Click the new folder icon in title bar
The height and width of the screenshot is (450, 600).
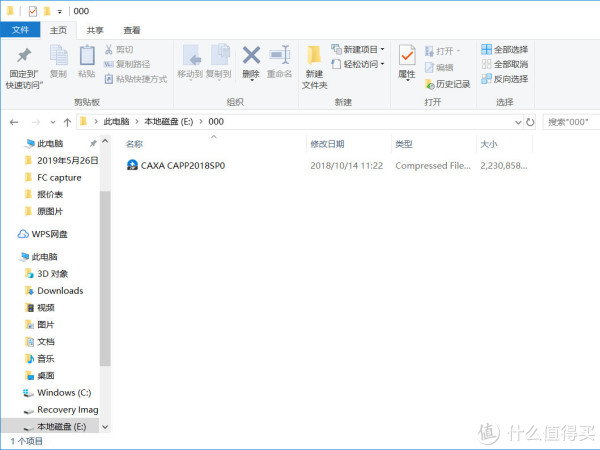click(x=47, y=11)
